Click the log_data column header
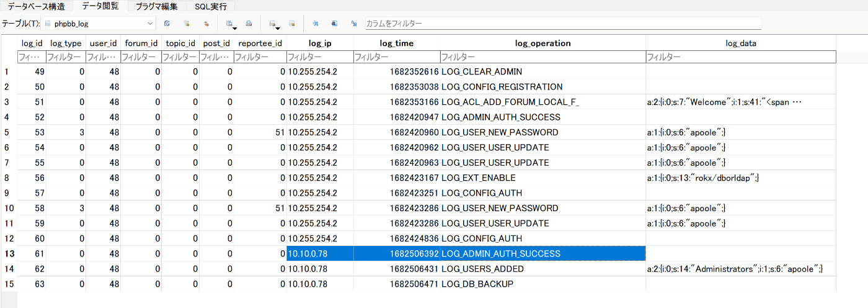 click(x=741, y=43)
